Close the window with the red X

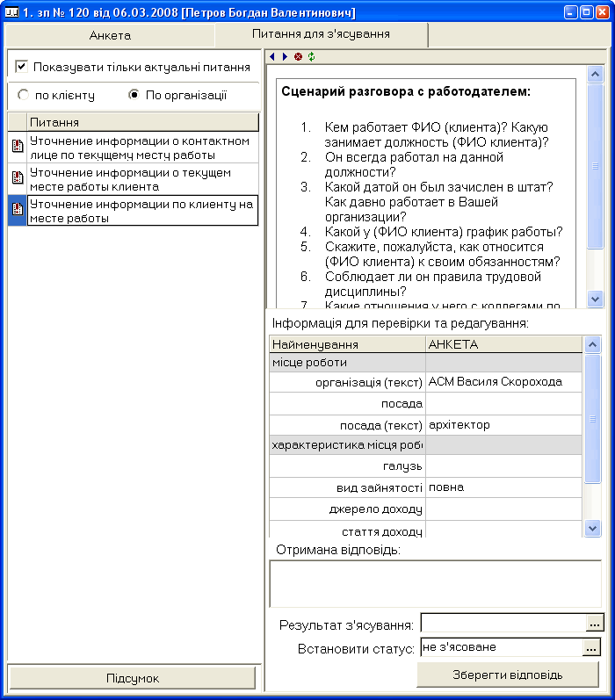pos(602,12)
